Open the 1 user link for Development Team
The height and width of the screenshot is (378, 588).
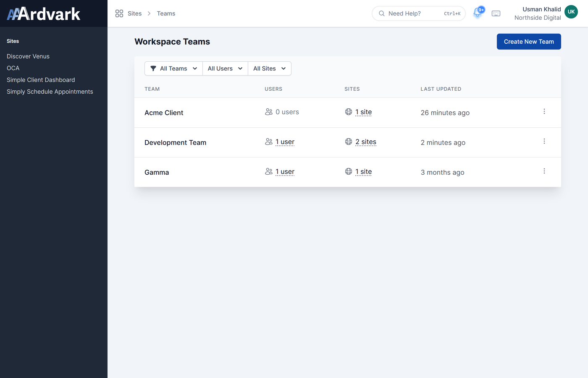[285, 142]
